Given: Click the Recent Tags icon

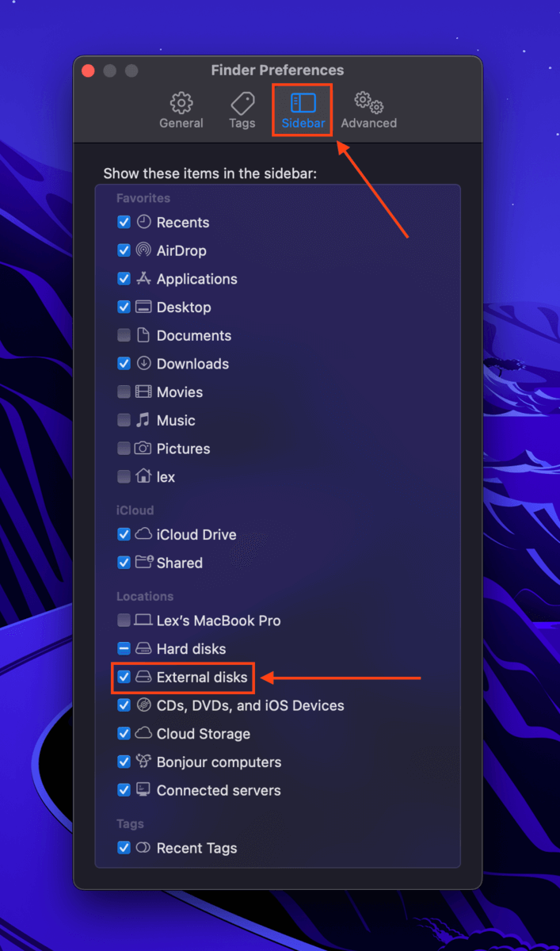Looking at the screenshot, I should 143,848.
